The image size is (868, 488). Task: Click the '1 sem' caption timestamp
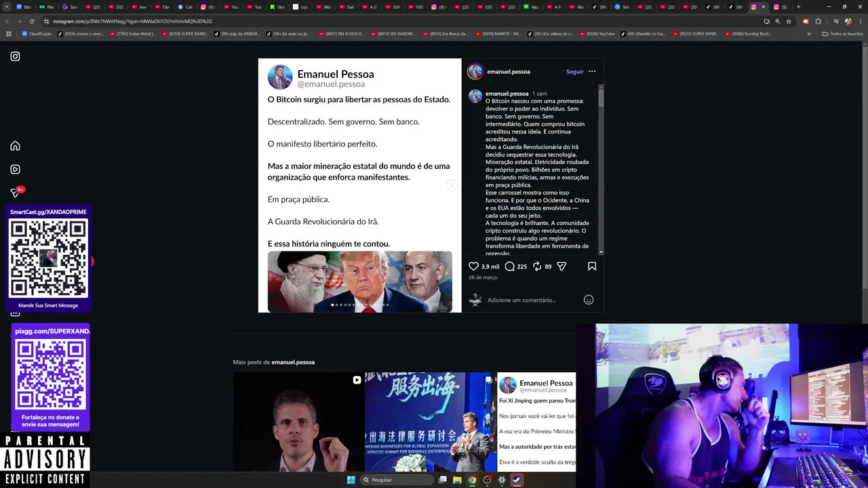(x=540, y=94)
